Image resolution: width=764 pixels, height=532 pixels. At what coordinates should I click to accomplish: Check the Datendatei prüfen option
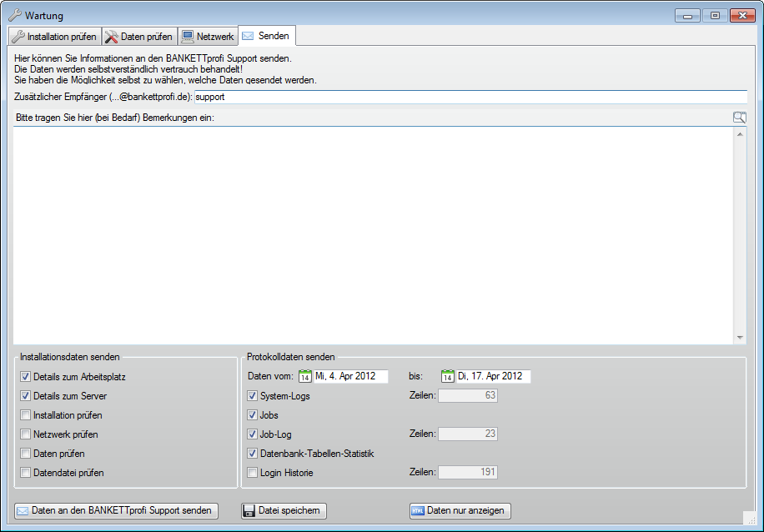(26, 473)
